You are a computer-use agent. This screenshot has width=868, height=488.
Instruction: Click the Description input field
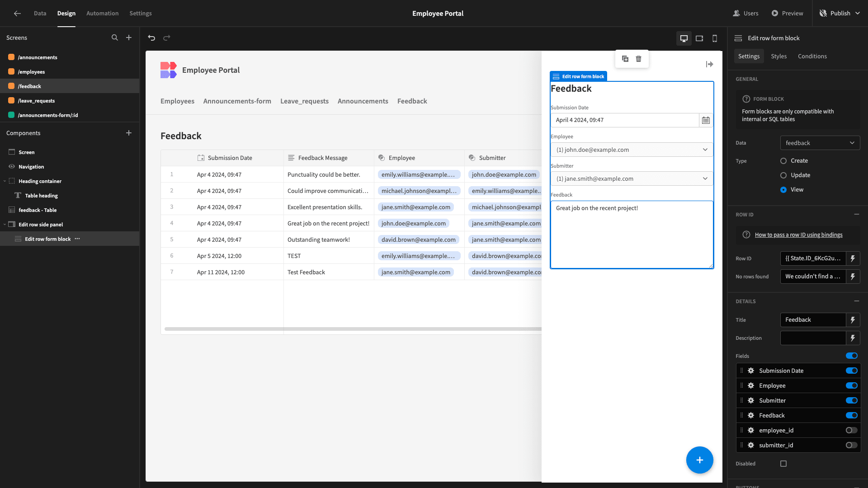(813, 338)
